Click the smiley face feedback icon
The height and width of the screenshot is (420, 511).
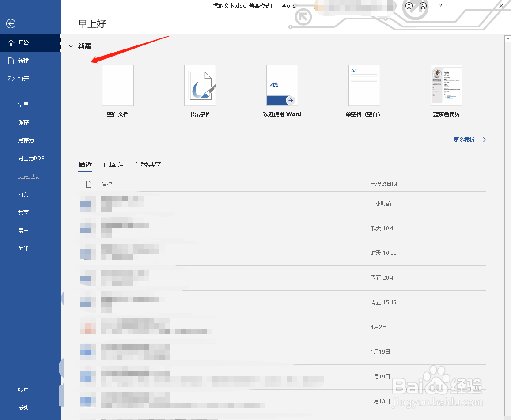[409, 6]
